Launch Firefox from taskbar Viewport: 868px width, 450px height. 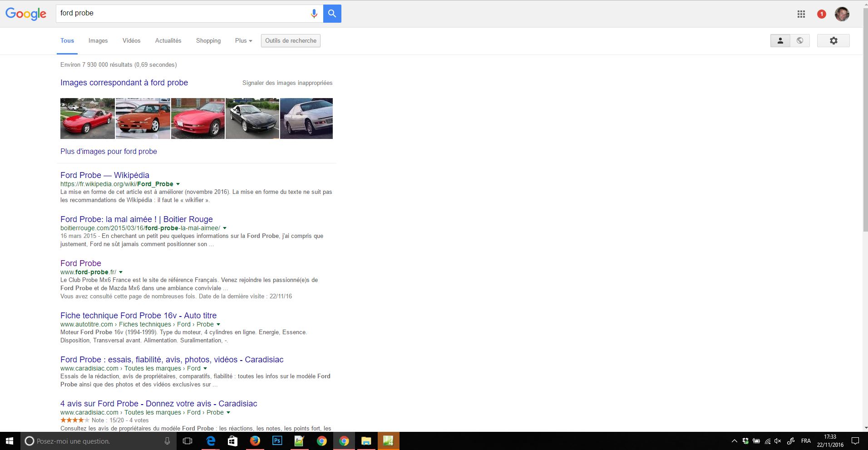click(x=255, y=441)
